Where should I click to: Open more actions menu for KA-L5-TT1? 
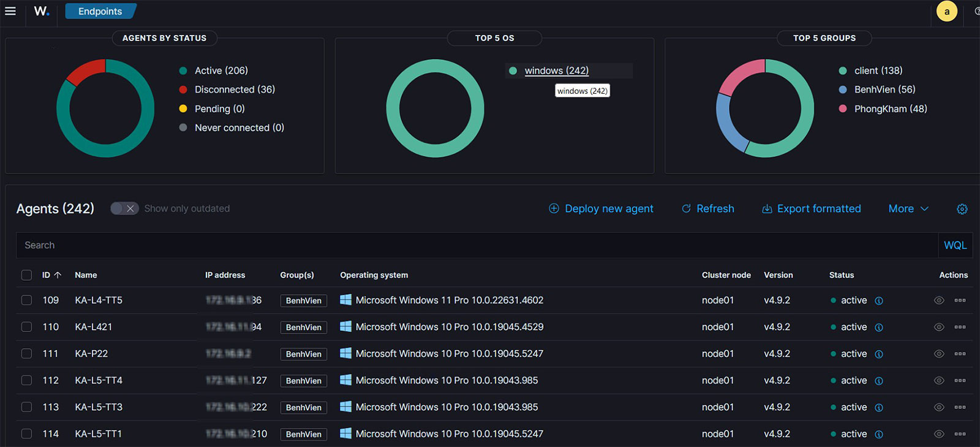tap(960, 434)
